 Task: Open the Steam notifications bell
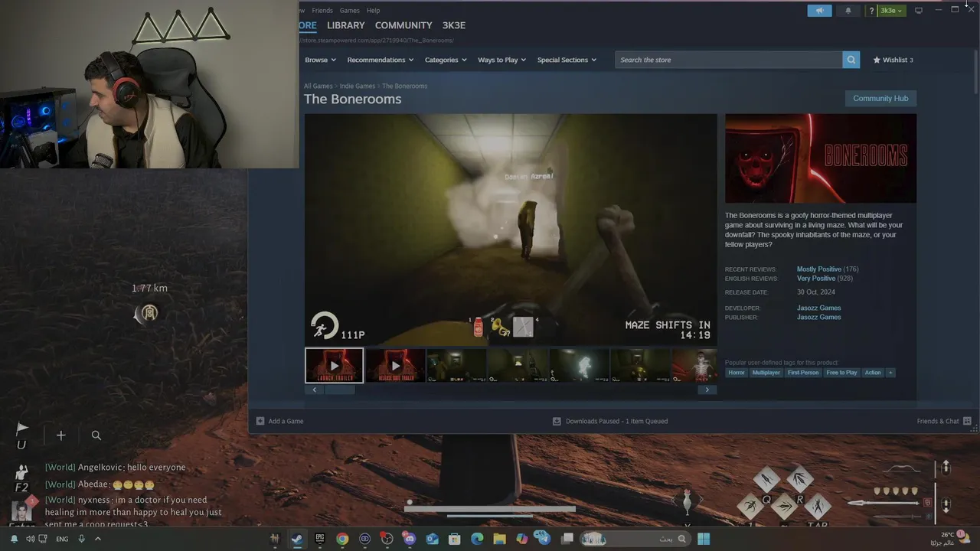pos(848,11)
